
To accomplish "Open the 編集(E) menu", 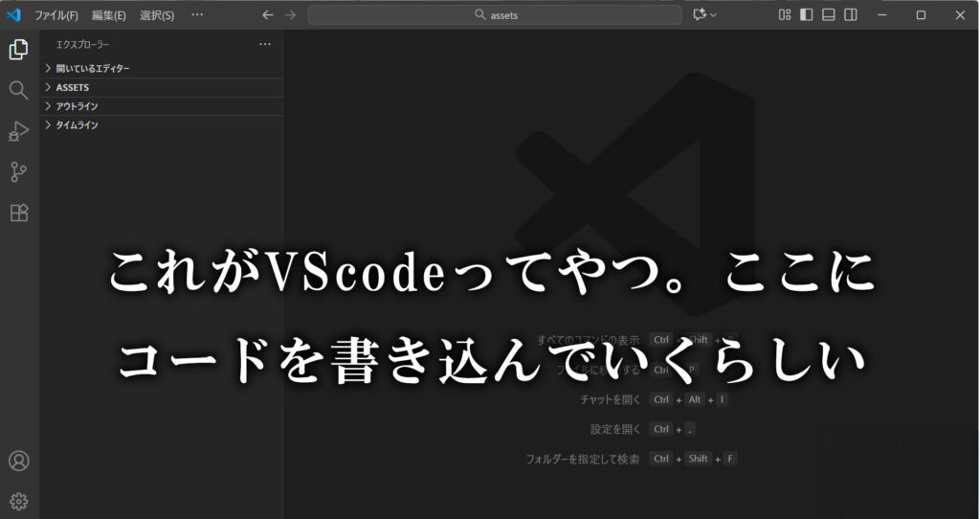I will point(108,15).
